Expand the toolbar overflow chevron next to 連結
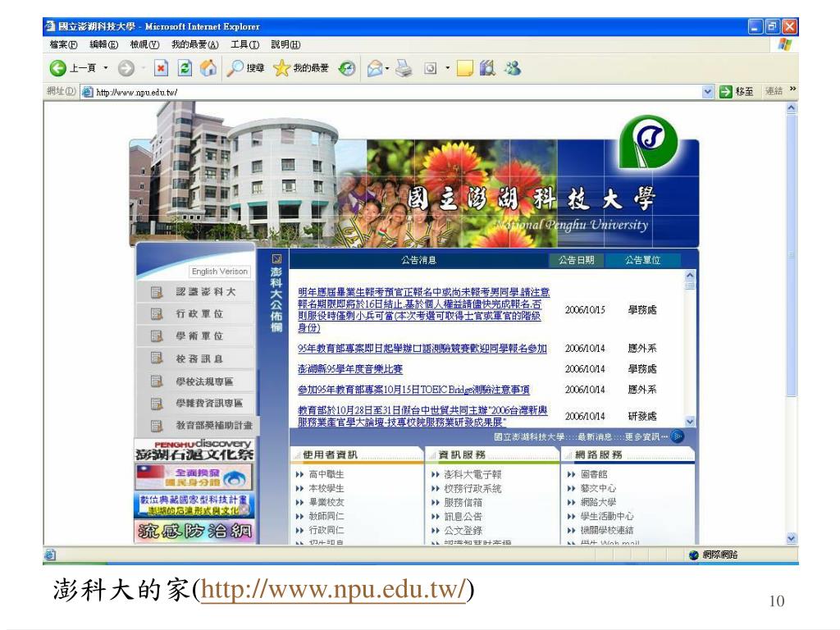840x630 pixels. pos(793,89)
